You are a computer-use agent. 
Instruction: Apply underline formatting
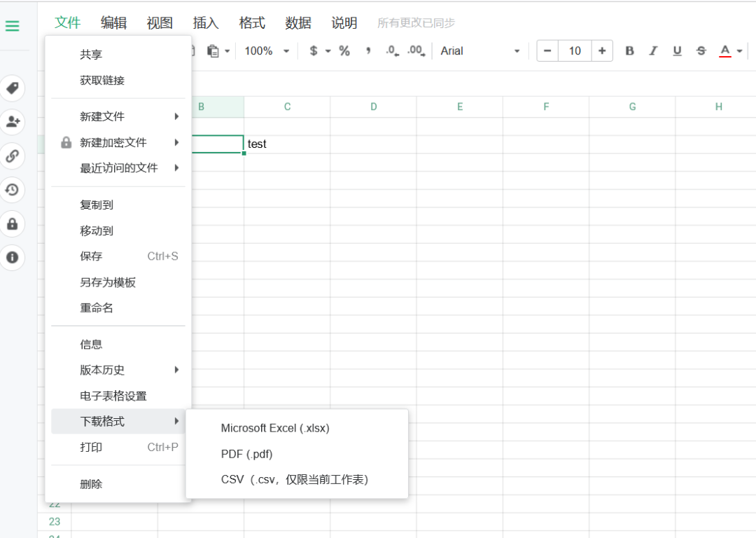tap(677, 50)
